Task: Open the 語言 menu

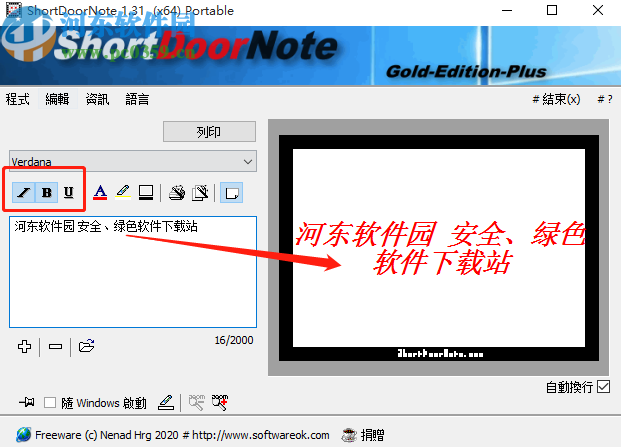Action: (137, 99)
